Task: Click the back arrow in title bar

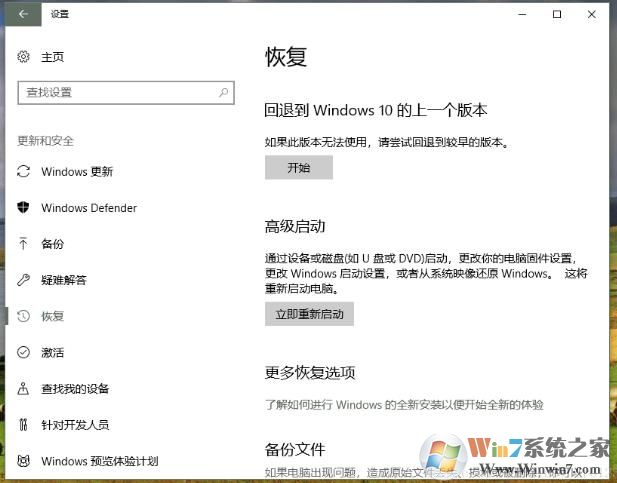Action: point(23,14)
